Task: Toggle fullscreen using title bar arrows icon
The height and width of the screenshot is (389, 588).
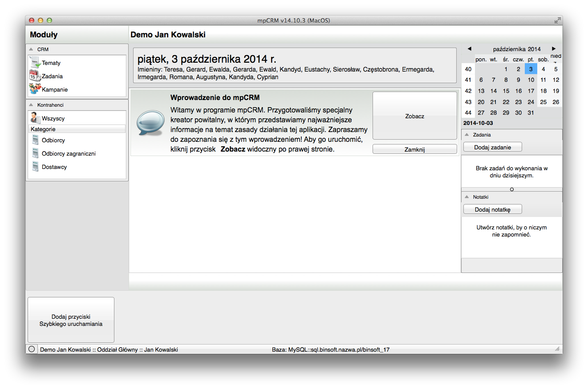Action: coord(557,20)
